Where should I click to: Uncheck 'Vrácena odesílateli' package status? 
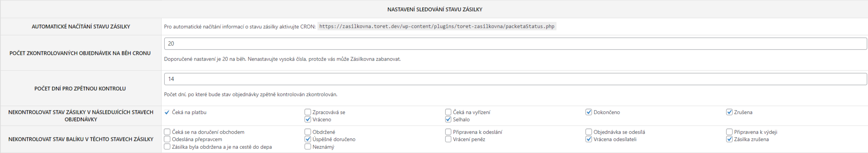(x=589, y=139)
